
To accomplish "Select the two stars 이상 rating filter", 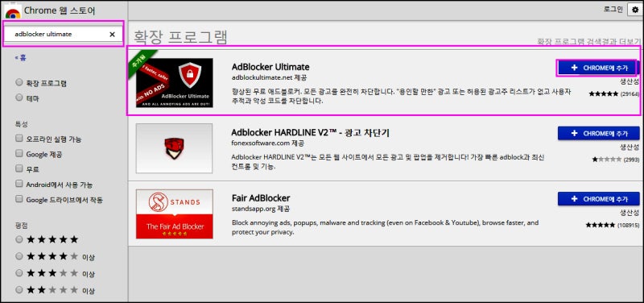I will [19, 290].
